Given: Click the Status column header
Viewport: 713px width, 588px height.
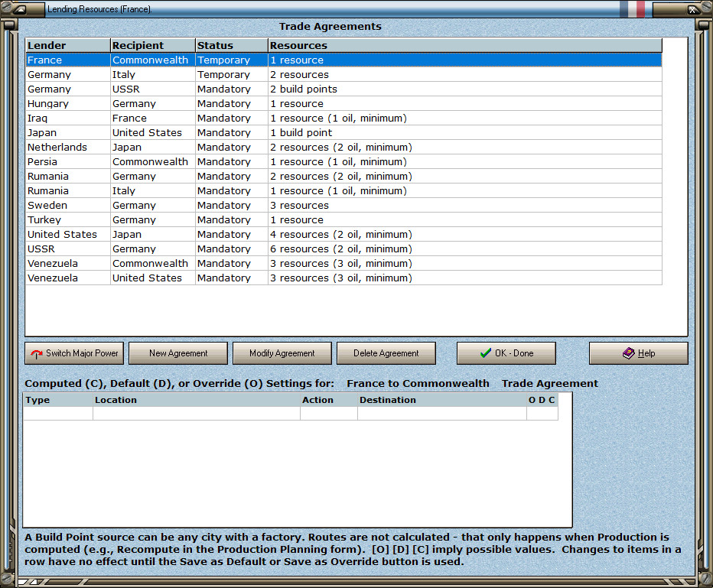Looking at the screenshot, I should pyautogui.click(x=232, y=45).
